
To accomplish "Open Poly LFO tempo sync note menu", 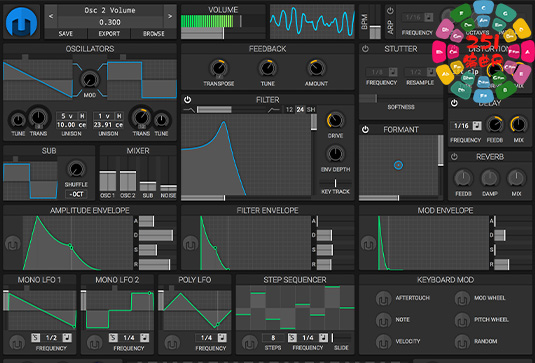I will coord(222,338).
